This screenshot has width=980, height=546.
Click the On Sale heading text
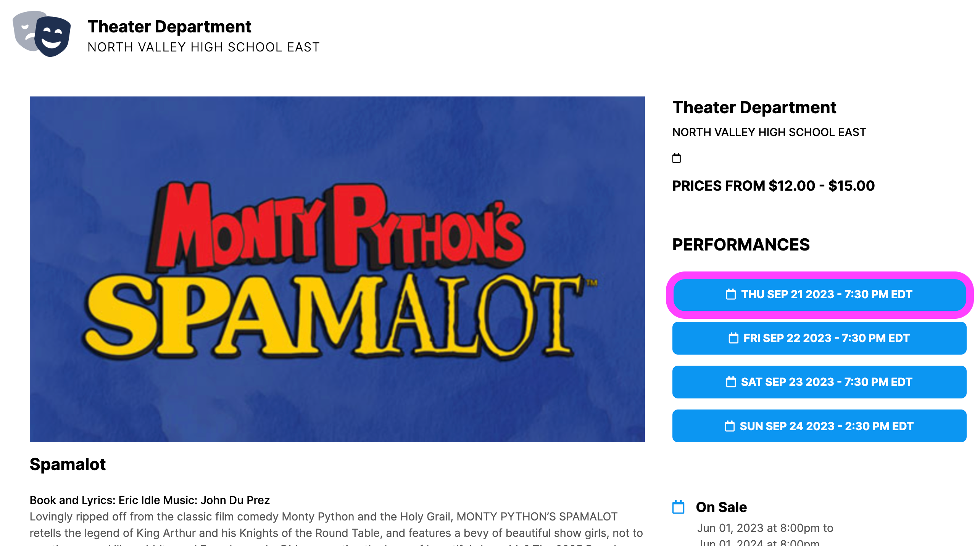click(721, 507)
